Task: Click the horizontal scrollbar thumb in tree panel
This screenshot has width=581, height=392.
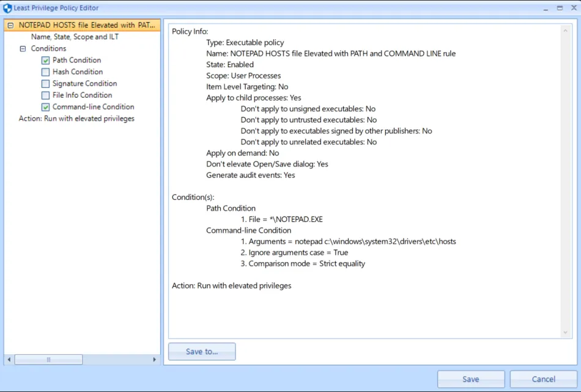Action: (49, 360)
